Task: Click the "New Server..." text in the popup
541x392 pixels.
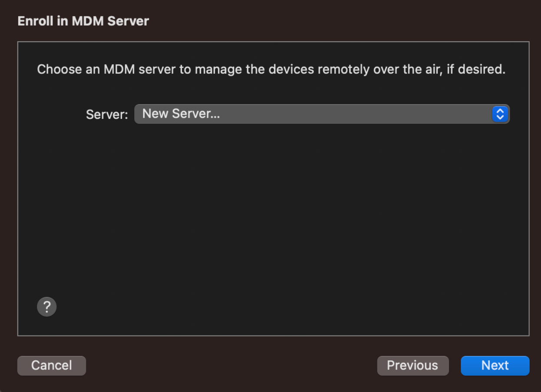Action: tap(181, 114)
